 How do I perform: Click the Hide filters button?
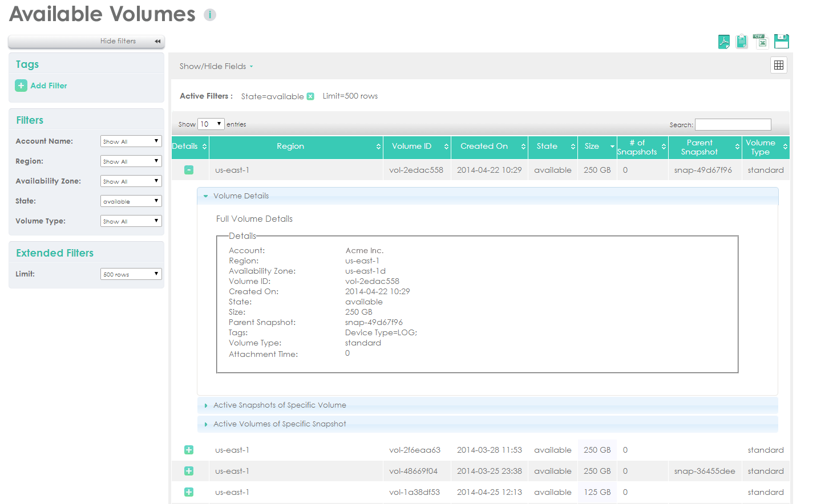87,41
